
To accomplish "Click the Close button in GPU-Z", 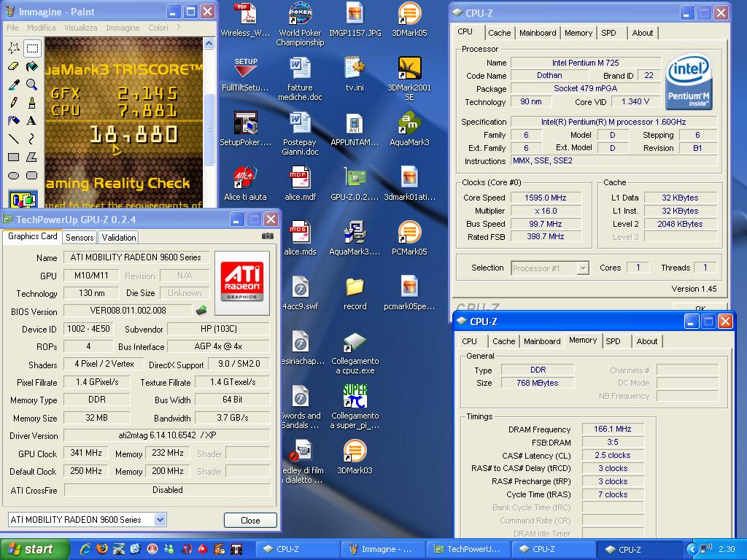I will pos(250,520).
